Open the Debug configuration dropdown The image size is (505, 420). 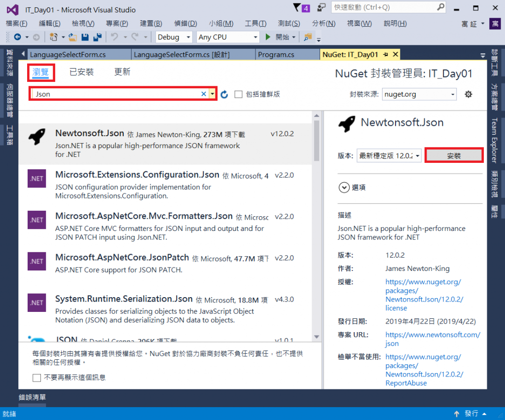[x=174, y=37]
